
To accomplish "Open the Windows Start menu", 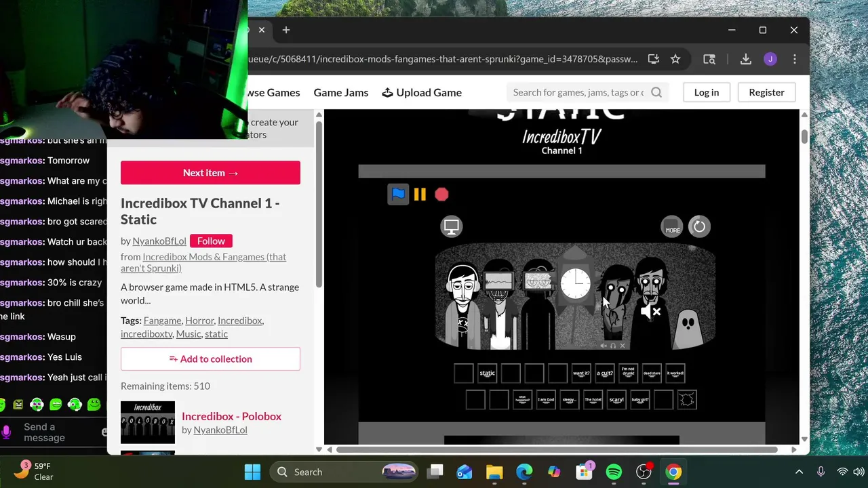I will 252,472.
